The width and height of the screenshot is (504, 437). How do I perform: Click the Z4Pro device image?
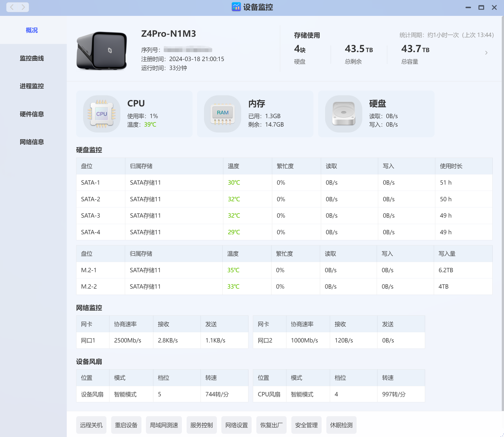click(102, 51)
